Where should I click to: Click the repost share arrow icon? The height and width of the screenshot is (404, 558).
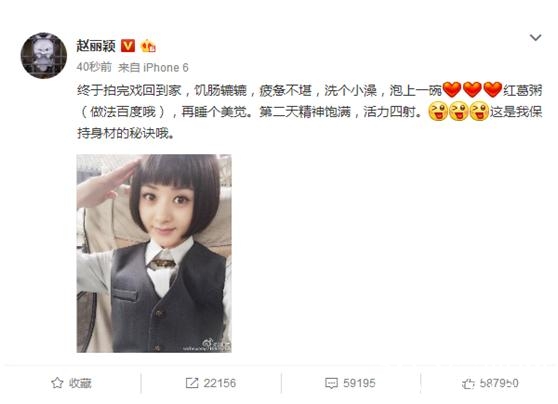192,383
